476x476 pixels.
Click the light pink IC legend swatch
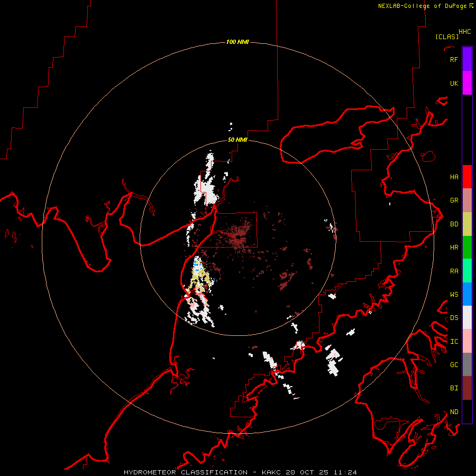click(467, 341)
